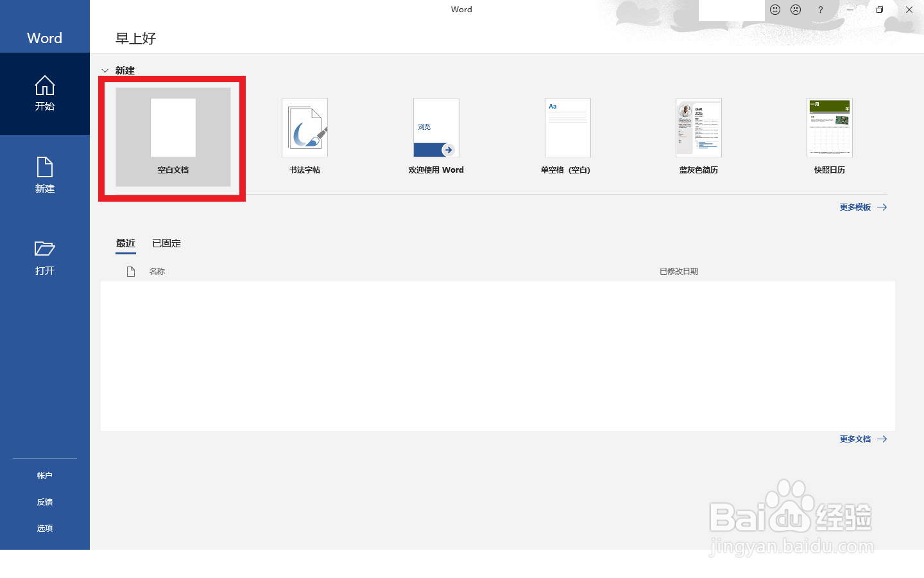Open the 新建 page in sidebar
The height and width of the screenshot is (578, 924).
(45, 175)
